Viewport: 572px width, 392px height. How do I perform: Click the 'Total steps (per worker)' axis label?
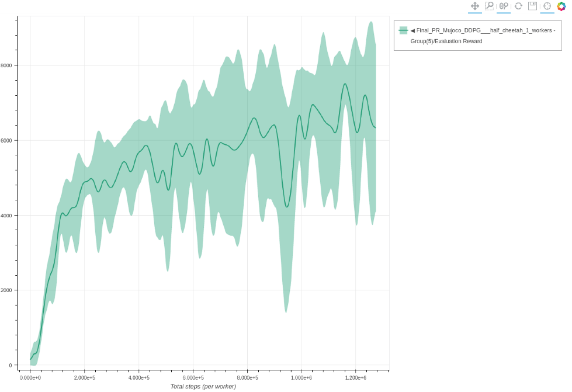click(203, 386)
